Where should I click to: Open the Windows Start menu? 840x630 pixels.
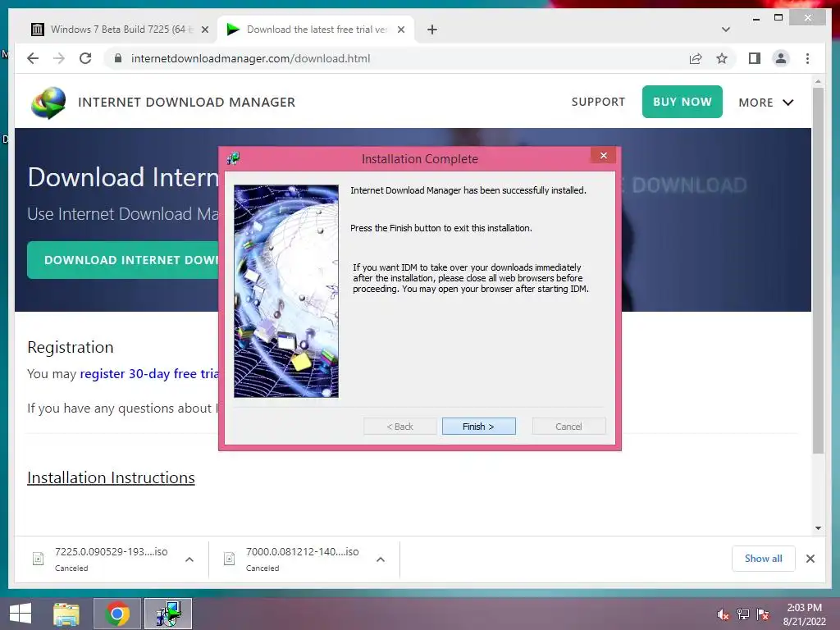[21, 614]
